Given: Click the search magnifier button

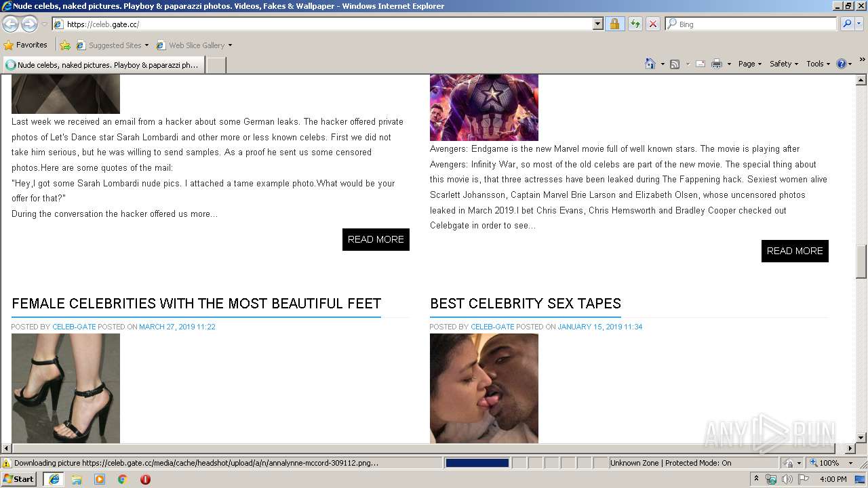Looking at the screenshot, I should 846,24.
